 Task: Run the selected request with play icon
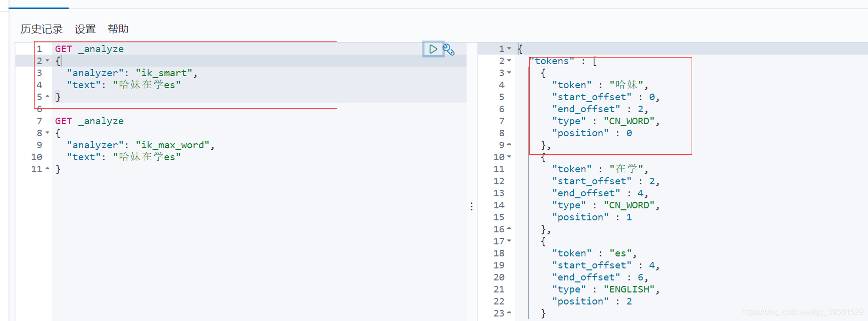(x=433, y=49)
